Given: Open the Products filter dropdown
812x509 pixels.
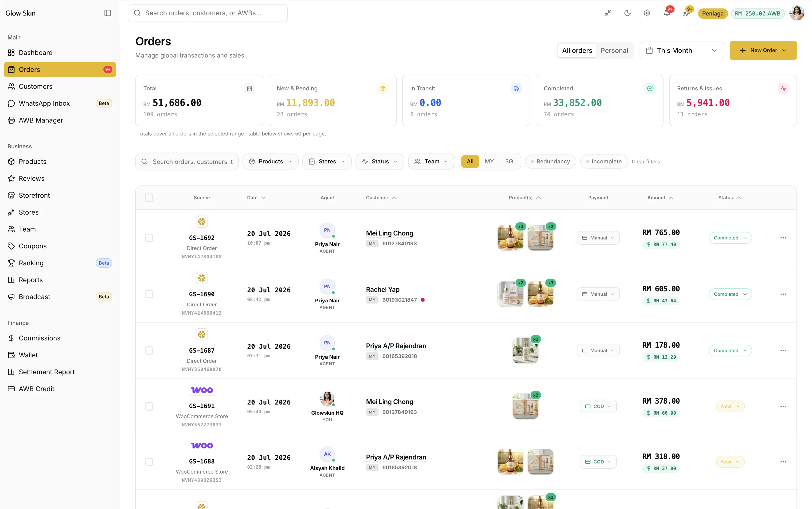Looking at the screenshot, I should [x=270, y=162].
